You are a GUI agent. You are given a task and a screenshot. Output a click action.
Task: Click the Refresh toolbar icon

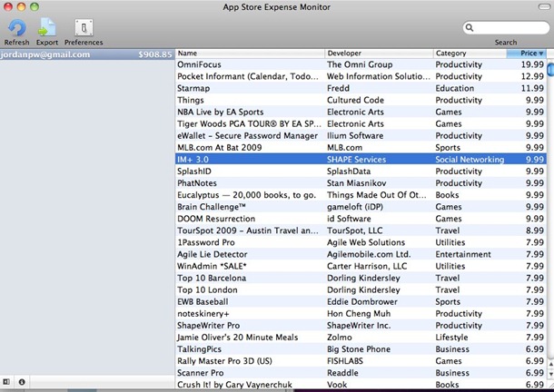(x=16, y=27)
